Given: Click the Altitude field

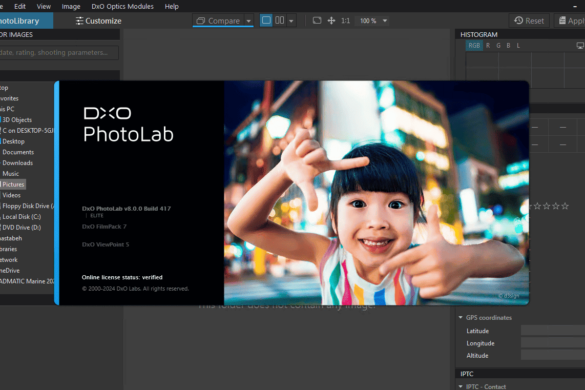Looking at the screenshot, I should click(553, 355).
